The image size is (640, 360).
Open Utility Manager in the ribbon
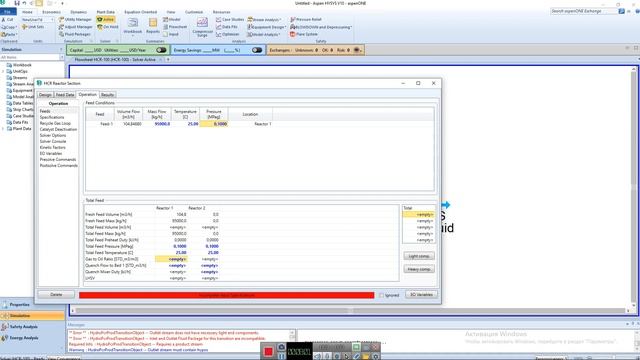(76, 19)
